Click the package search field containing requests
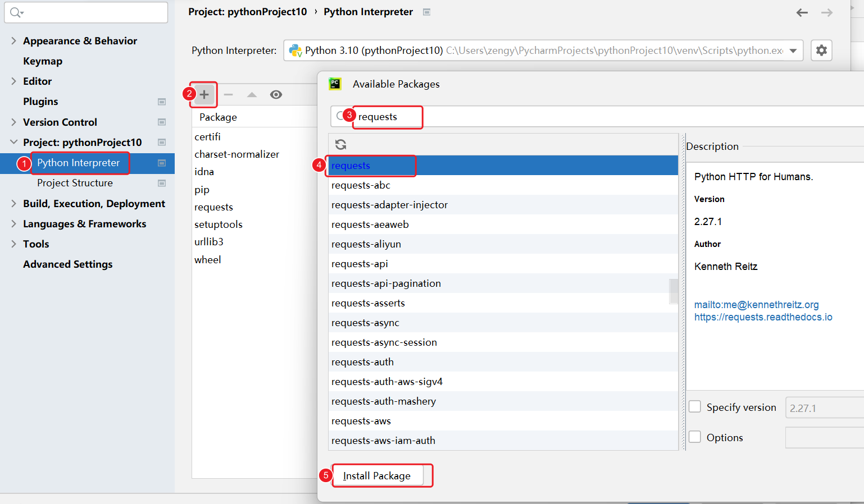The image size is (864, 504). coord(597,117)
